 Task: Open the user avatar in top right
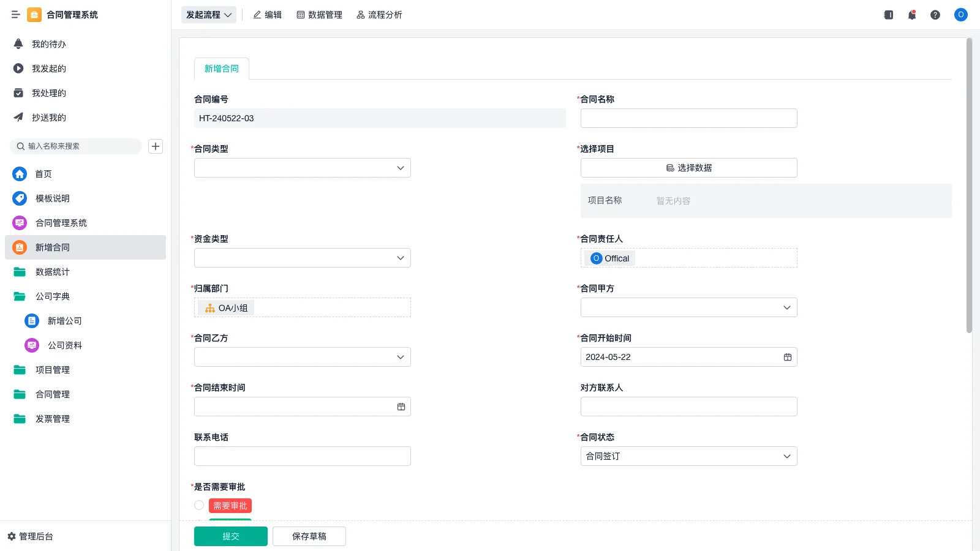pyautogui.click(x=960, y=15)
